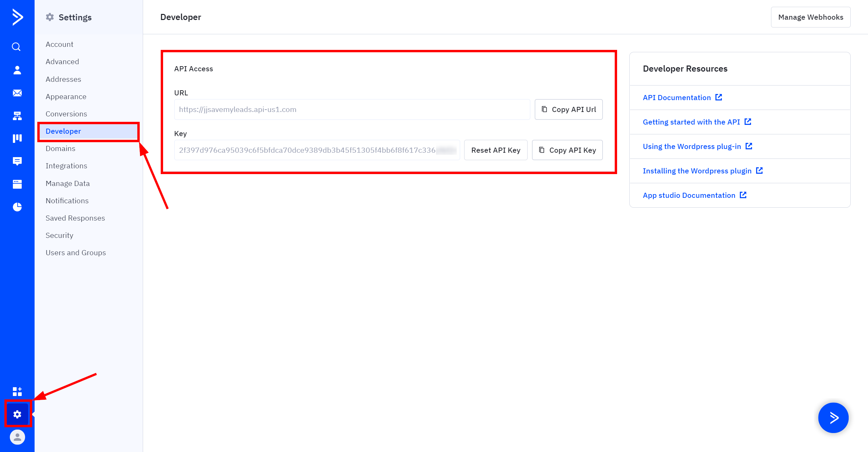Screen dimensions: 868x452
Task: Open Deals pipeline icon in sidebar
Action: [17, 138]
